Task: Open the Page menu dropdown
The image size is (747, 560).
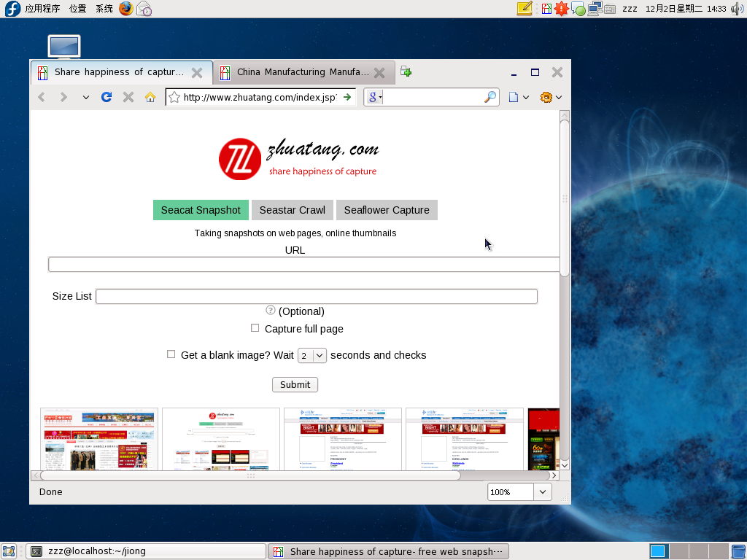Action: (519, 97)
